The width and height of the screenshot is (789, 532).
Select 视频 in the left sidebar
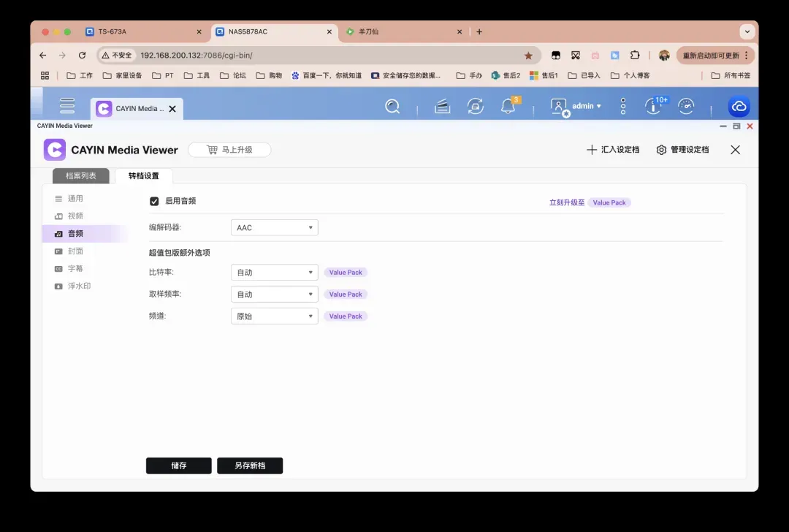click(75, 216)
